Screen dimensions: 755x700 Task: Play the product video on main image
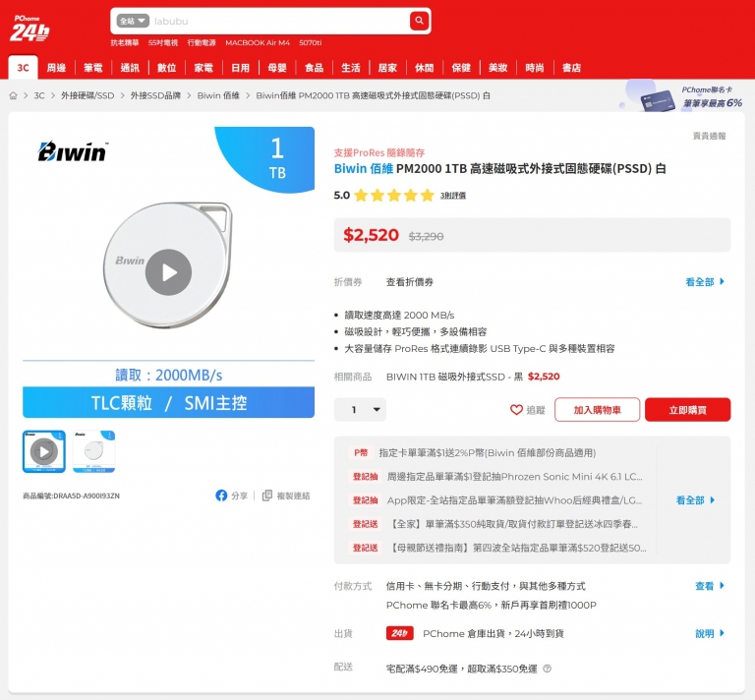[x=168, y=272]
